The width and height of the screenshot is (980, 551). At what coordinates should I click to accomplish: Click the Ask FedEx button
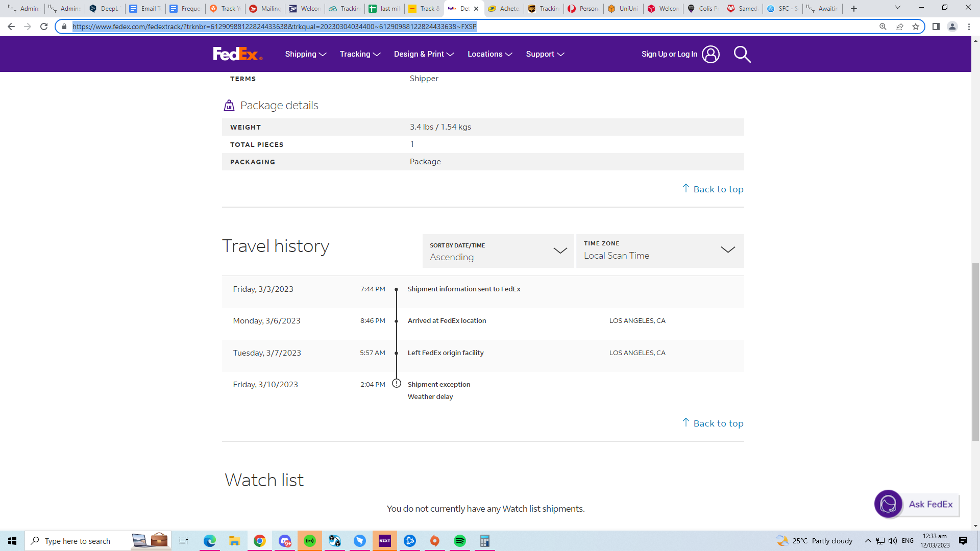930,504
